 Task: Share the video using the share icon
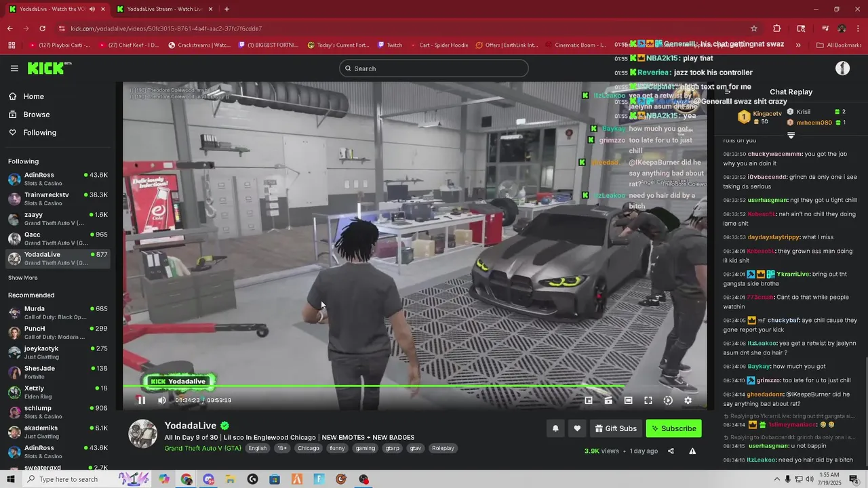click(x=671, y=451)
